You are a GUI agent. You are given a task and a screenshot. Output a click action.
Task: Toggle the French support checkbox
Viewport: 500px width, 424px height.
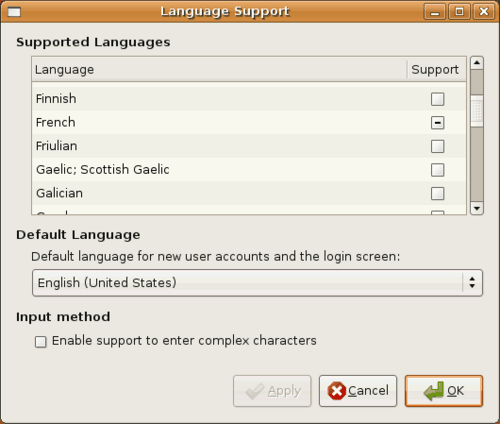437,123
